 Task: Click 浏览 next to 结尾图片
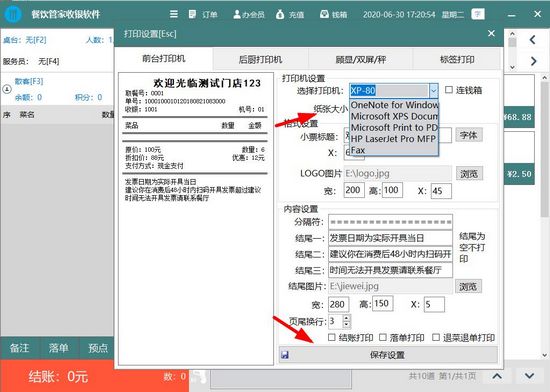click(468, 286)
